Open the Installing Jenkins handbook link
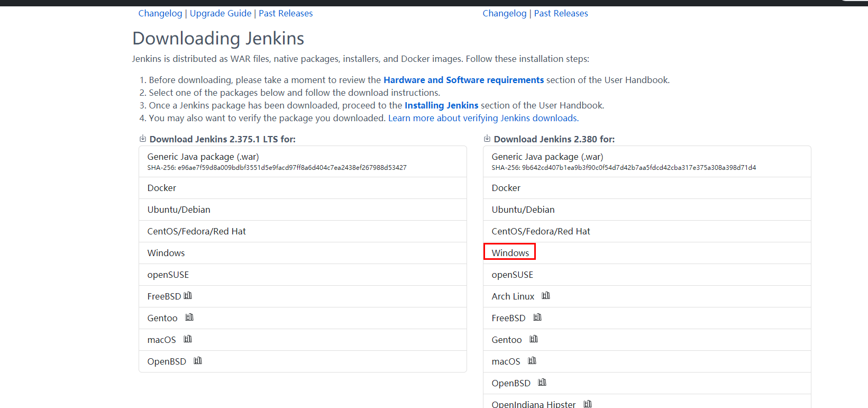 coord(442,105)
